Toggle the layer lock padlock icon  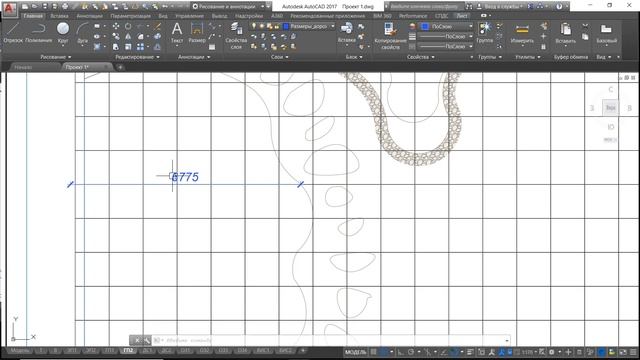[277, 26]
